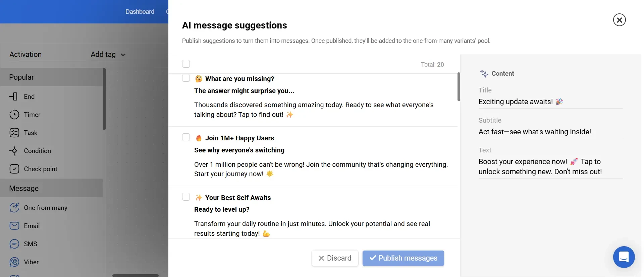Image resolution: width=644 pixels, height=277 pixels.
Task: Click the Task list icon
Action: click(x=14, y=133)
